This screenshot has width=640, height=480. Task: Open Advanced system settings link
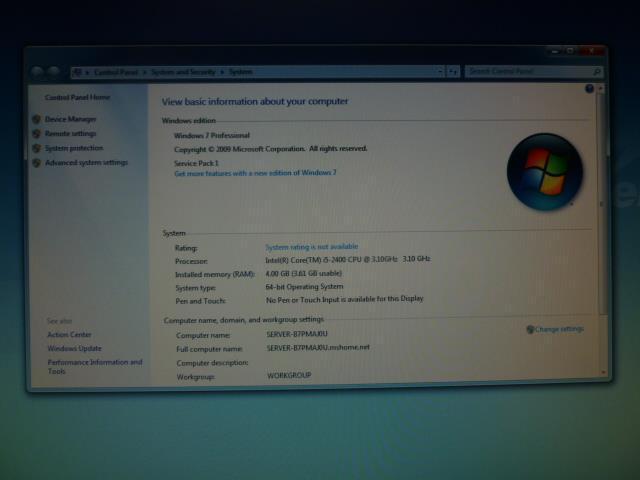87,163
